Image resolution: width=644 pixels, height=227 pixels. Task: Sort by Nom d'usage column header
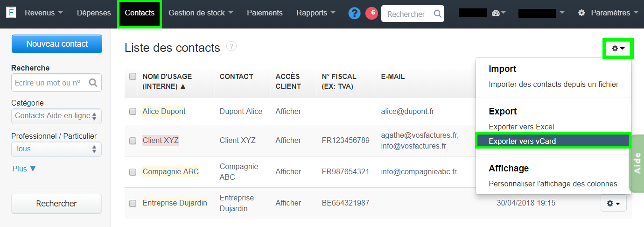167,81
